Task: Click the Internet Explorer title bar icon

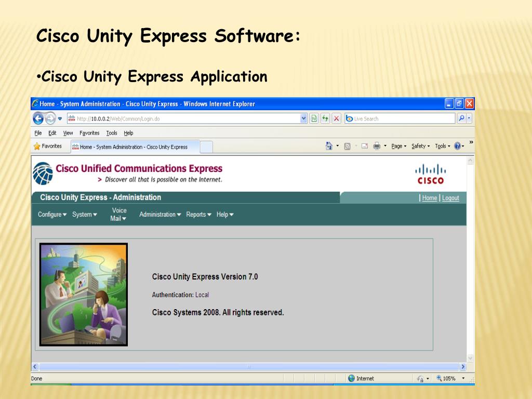Action: 35,103
